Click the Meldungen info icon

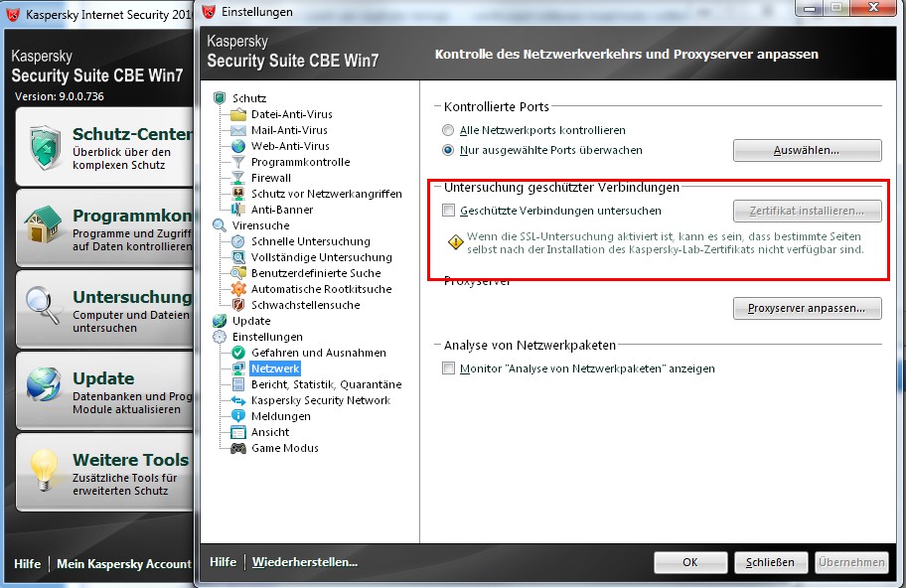[238, 416]
